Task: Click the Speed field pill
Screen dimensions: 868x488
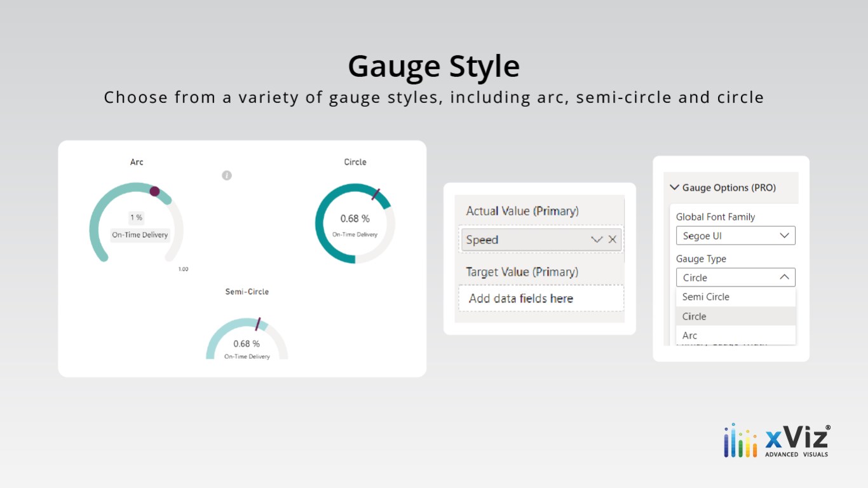Action: pos(541,240)
